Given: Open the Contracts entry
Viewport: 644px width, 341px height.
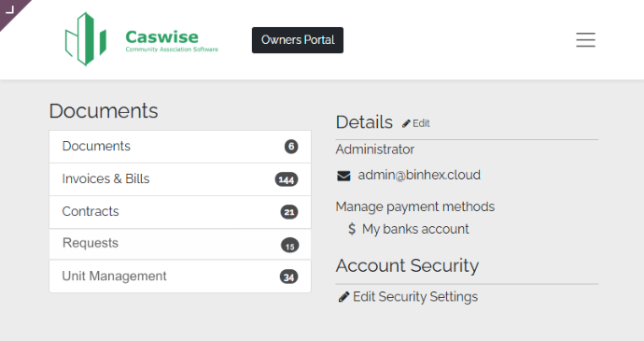Looking at the screenshot, I should (180, 212).
